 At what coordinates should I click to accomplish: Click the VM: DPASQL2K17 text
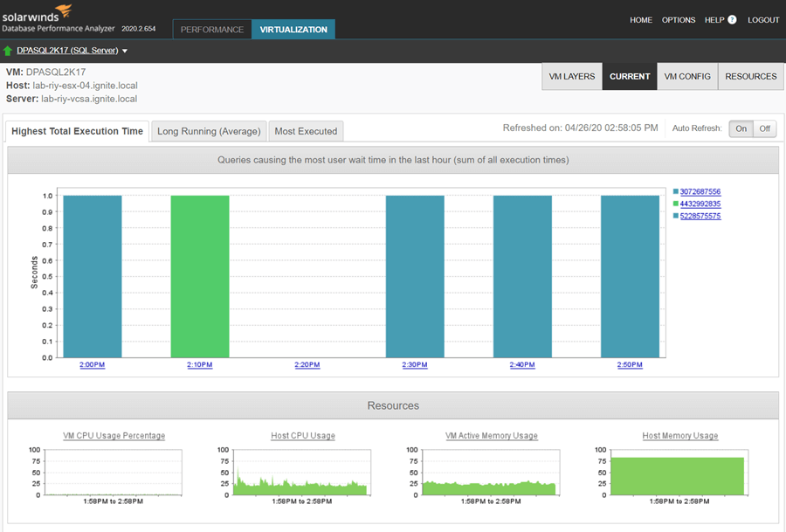[46, 72]
